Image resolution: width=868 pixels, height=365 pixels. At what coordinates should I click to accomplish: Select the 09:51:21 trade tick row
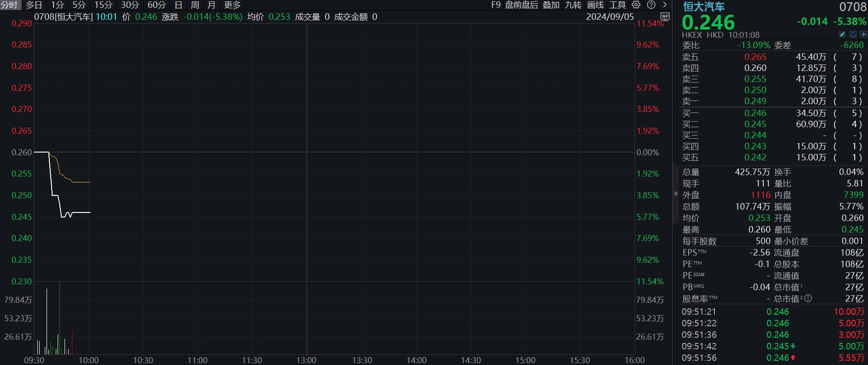coord(773,312)
